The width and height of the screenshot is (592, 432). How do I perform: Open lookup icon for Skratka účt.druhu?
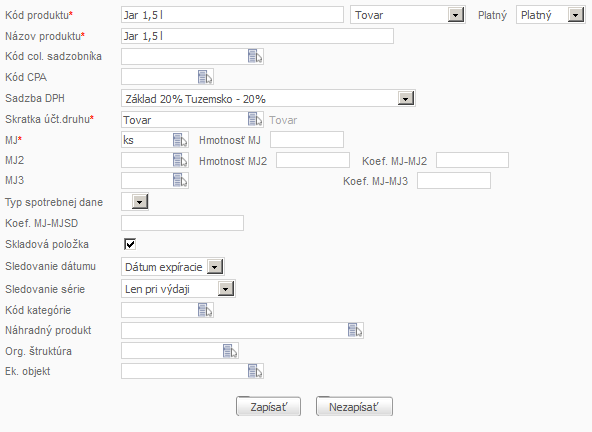pos(255,119)
